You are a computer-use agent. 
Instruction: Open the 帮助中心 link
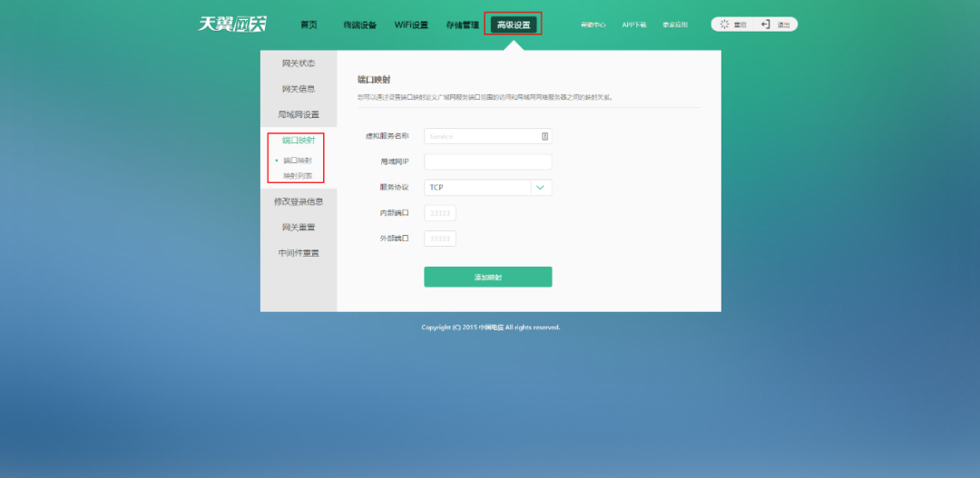[593, 24]
